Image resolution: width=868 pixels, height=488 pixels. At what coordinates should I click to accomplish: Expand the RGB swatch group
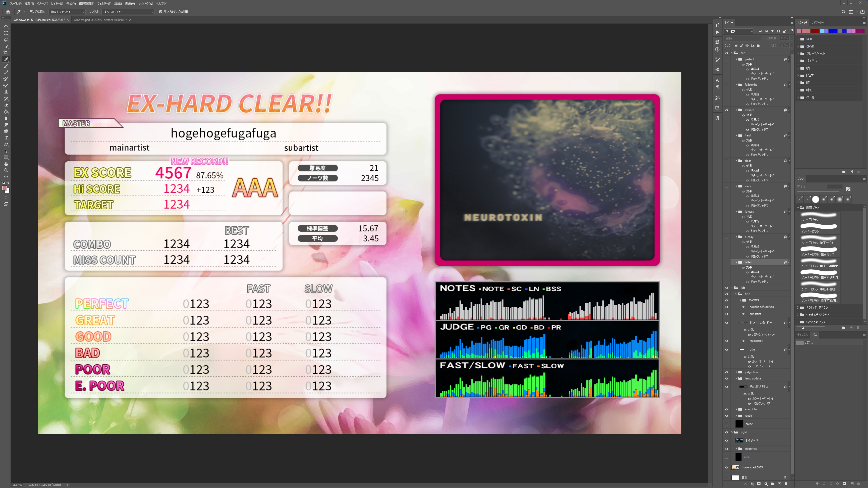(x=798, y=39)
